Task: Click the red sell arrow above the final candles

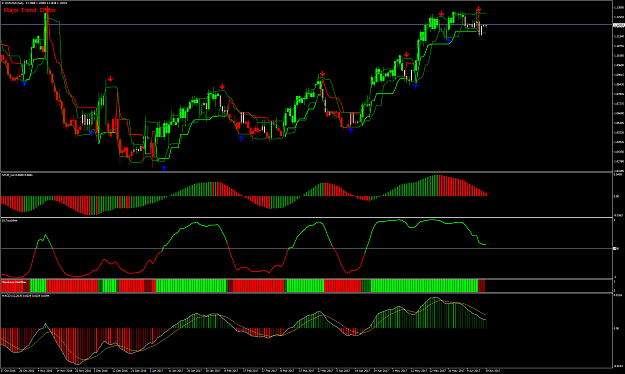Action: [x=479, y=9]
